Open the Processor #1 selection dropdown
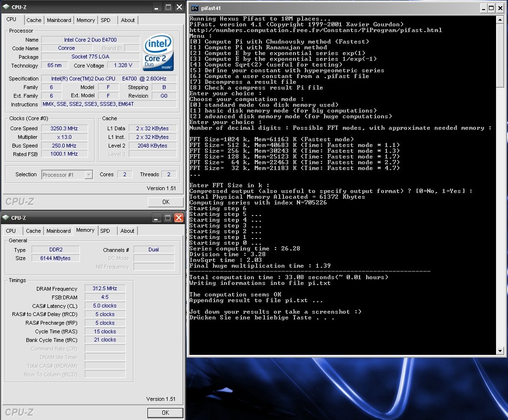 tap(88, 175)
